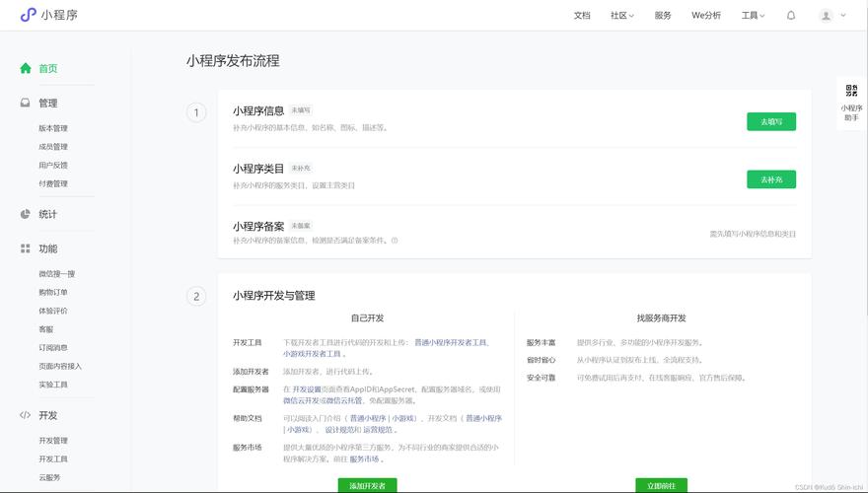Screen dimensions: 868x493
Task: Open 购物订单 under 功能
Action: [x=53, y=292]
